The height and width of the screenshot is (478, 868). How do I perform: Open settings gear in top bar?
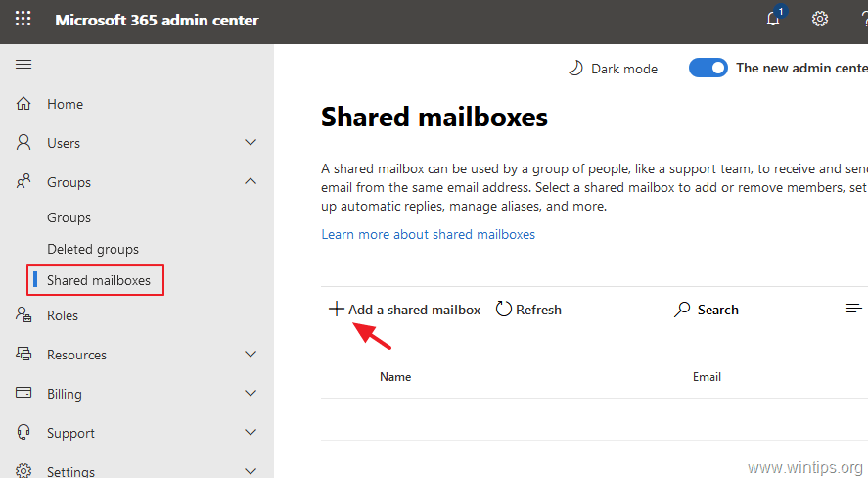[820, 19]
